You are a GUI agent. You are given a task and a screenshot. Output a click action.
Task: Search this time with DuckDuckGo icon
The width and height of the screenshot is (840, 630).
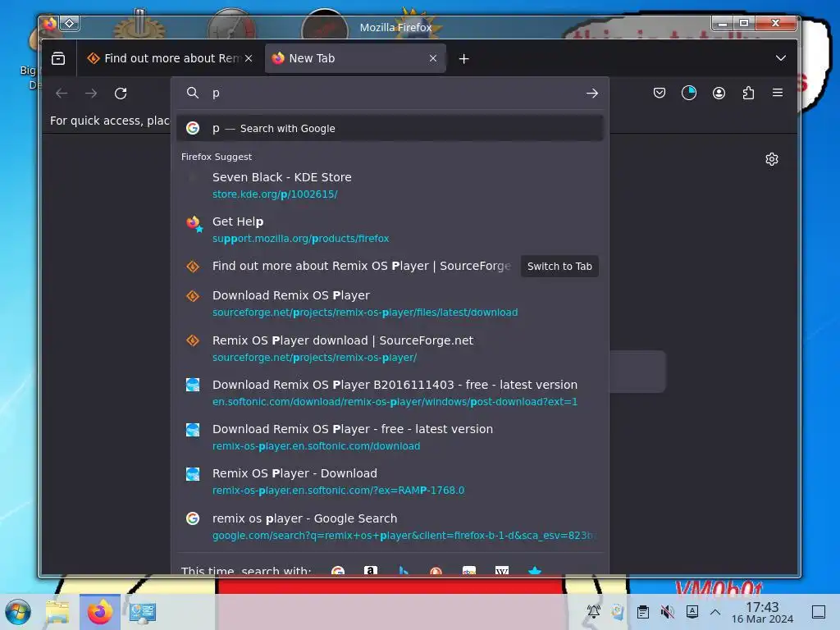click(436, 570)
